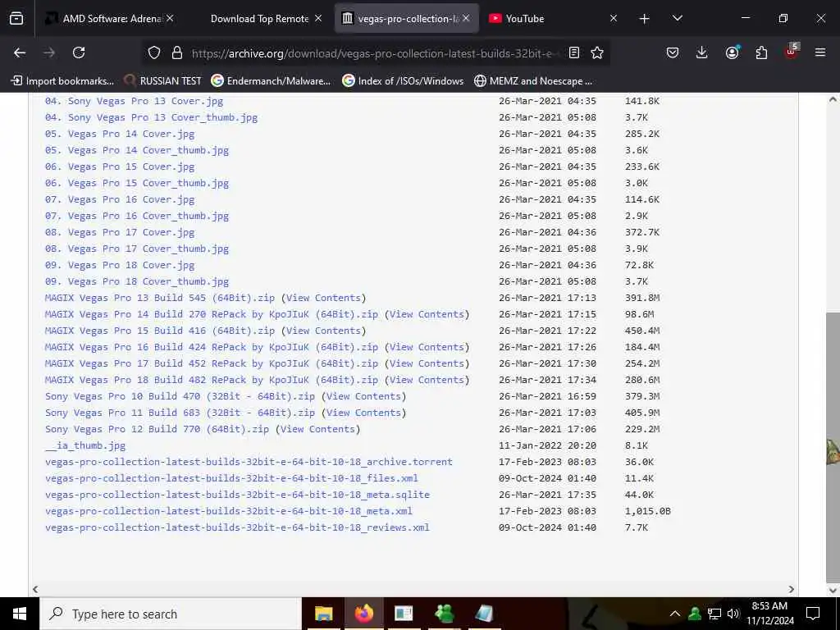840x630 pixels.
Task: Download MAGIX Vegas Pro 13 Build 545 zip
Action: 160,298
